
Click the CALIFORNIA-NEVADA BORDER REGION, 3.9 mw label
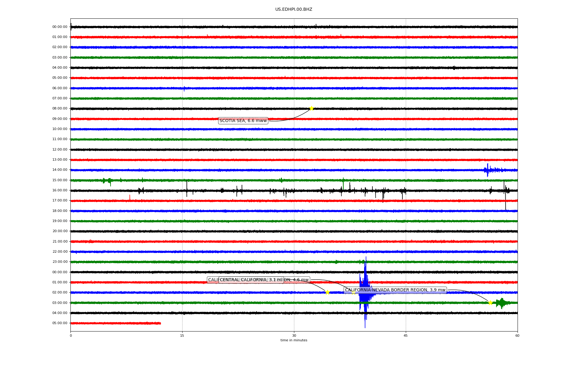[x=395, y=290]
